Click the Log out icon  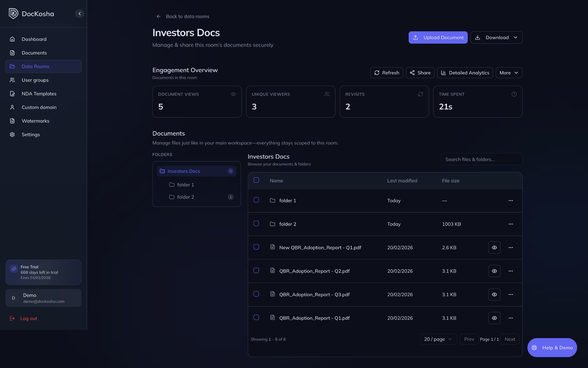coord(12,318)
